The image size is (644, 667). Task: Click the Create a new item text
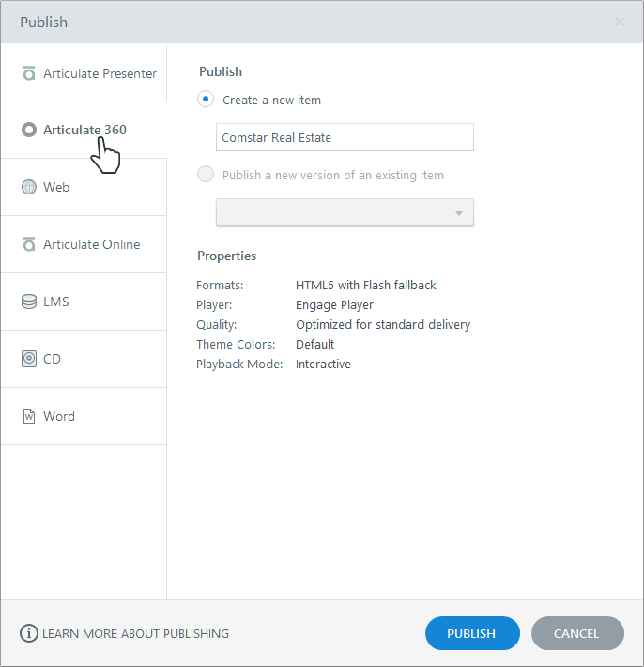point(271,100)
